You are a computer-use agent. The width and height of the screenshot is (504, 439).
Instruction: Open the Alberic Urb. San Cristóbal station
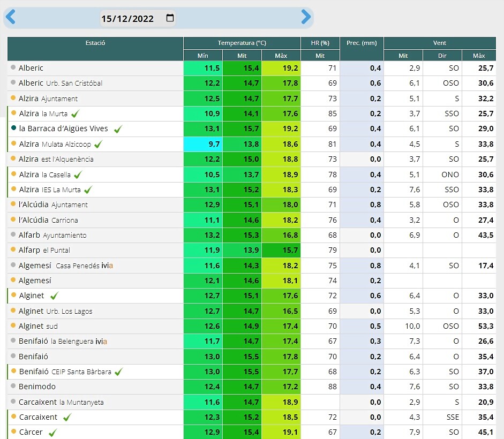61,83
